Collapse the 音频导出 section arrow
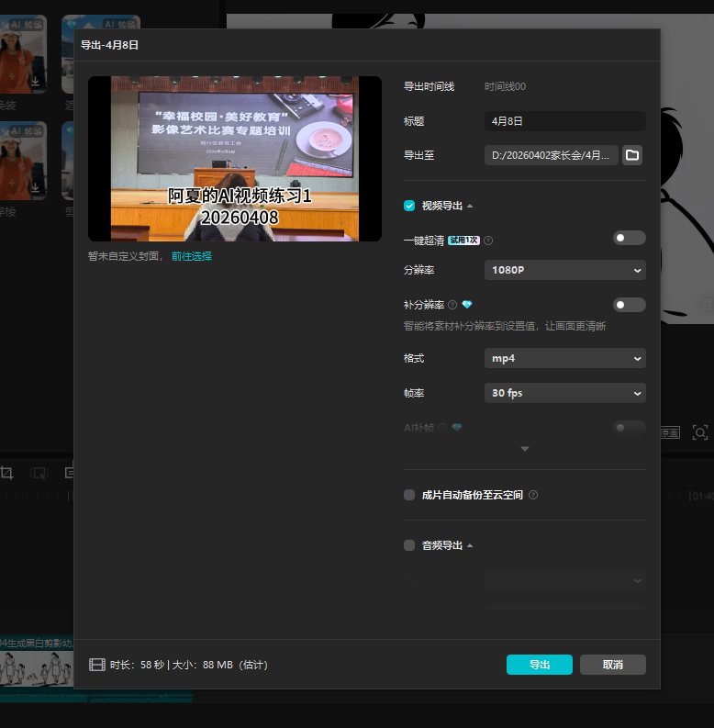 pos(470,545)
